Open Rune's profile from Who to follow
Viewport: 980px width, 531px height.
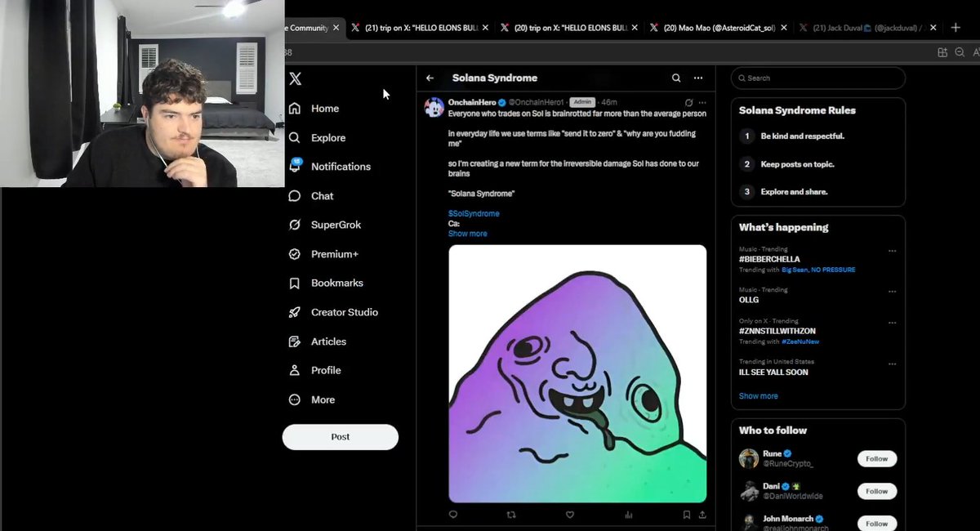[772, 453]
